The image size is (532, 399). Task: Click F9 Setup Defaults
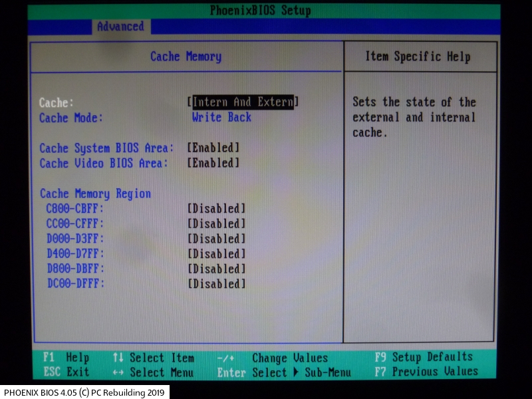click(x=424, y=357)
